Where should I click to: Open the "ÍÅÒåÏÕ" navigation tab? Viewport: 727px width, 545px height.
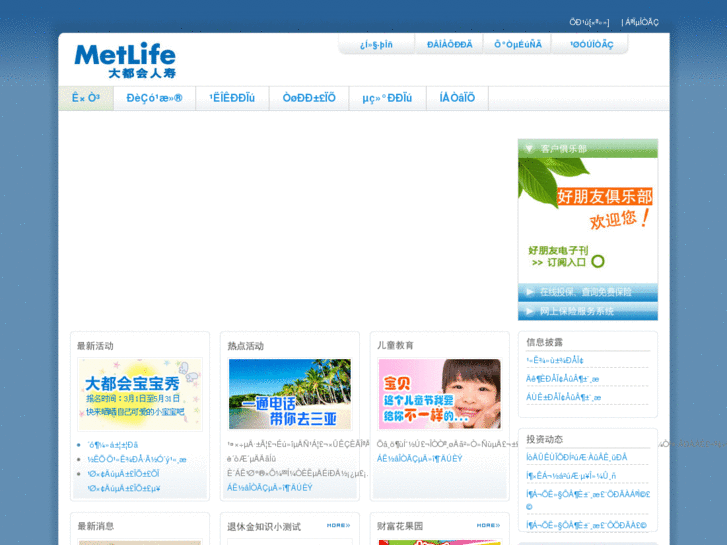[x=457, y=98]
